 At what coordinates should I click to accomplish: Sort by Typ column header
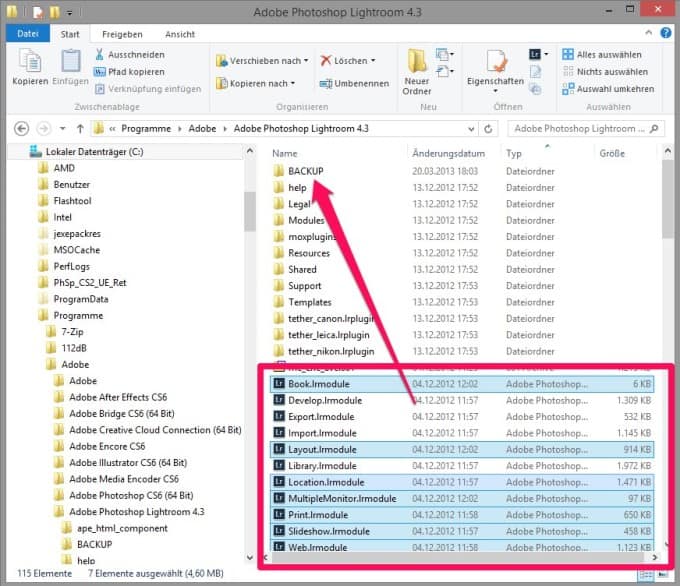point(514,154)
